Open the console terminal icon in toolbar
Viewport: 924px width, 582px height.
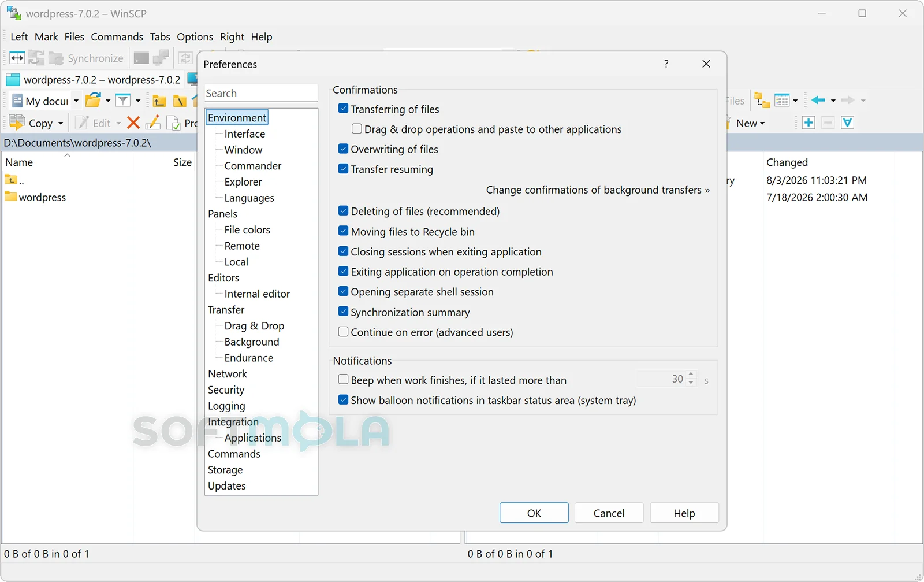[141, 58]
